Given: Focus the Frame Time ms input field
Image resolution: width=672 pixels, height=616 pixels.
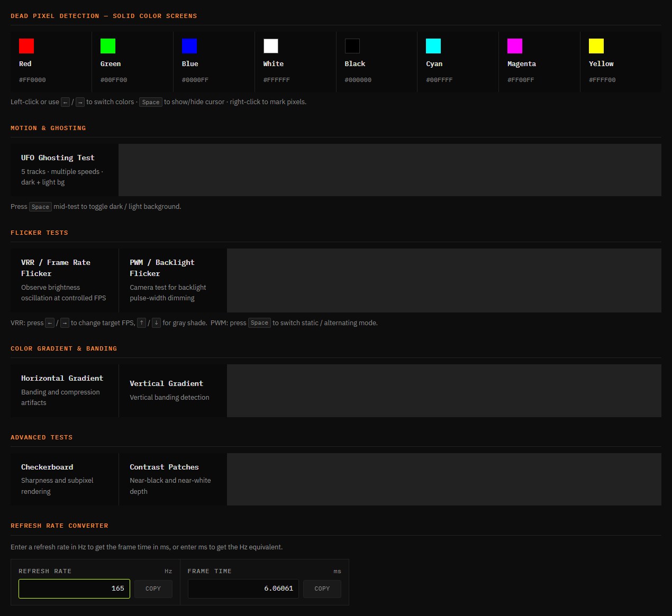Looking at the screenshot, I should click(x=243, y=589).
